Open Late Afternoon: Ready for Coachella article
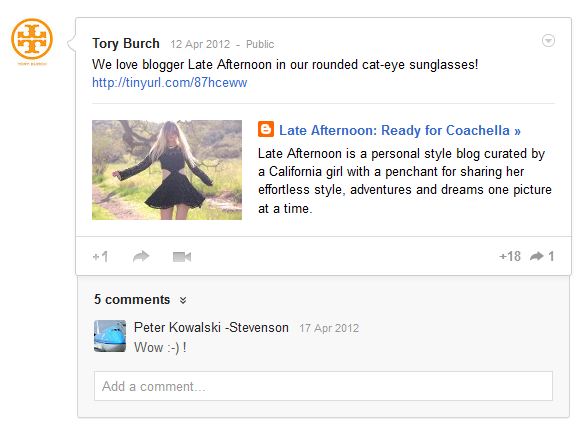This screenshot has height=433, width=586. [400, 130]
